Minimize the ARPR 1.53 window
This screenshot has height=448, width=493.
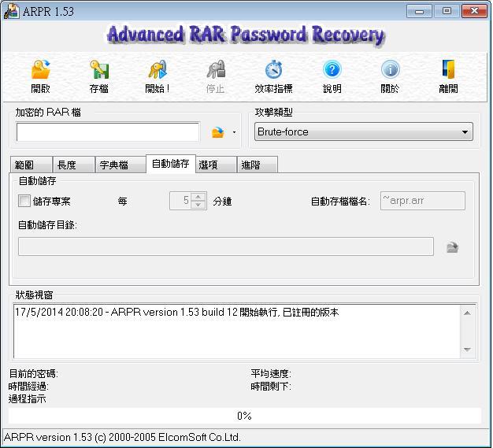[x=419, y=12]
